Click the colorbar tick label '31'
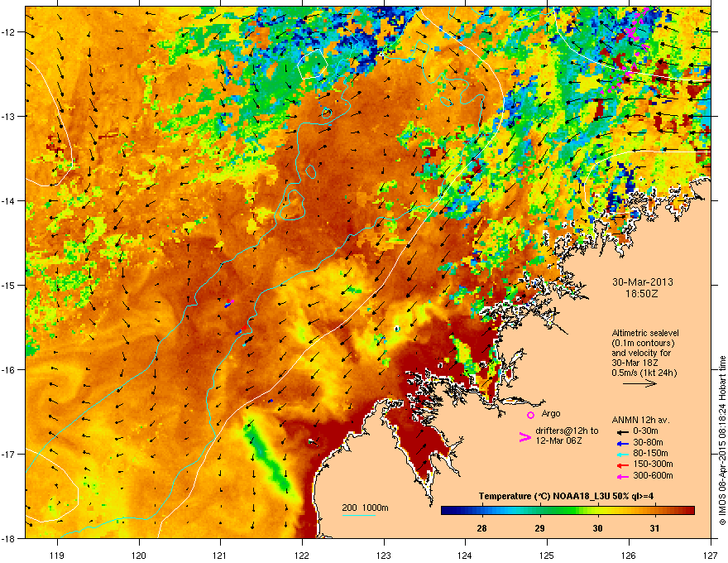Screen dimensions: 728x563 (654, 528)
